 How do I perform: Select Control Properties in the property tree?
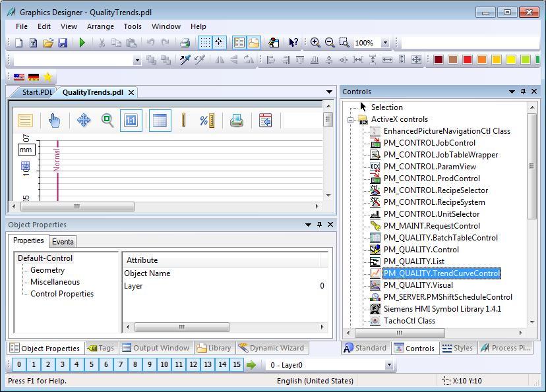point(62,294)
